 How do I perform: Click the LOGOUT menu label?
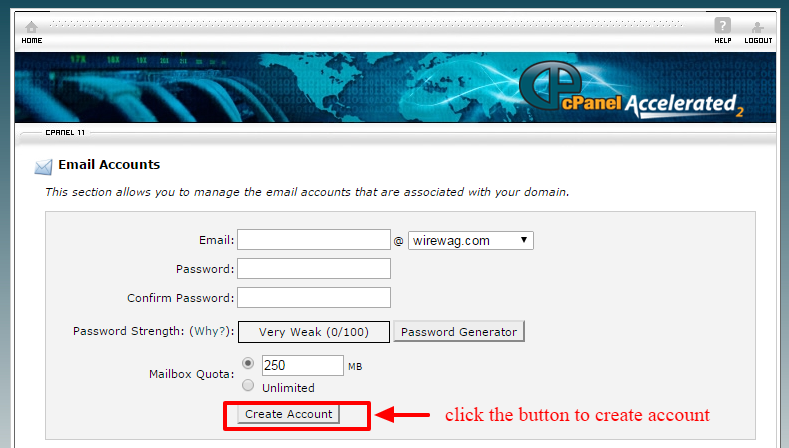click(x=758, y=40)
